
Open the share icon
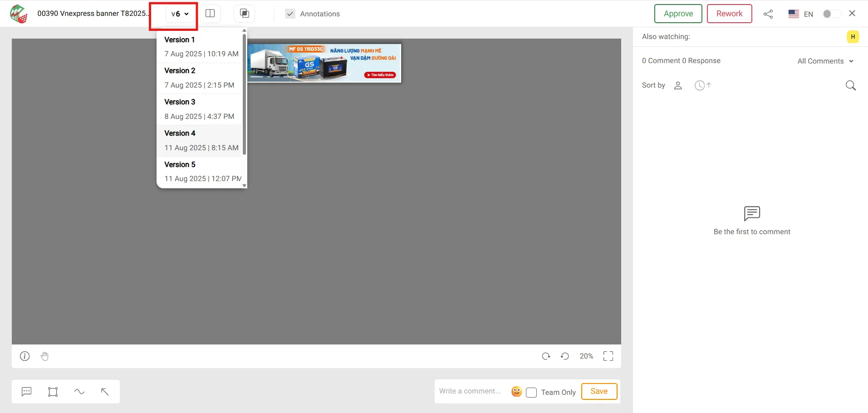768,14
